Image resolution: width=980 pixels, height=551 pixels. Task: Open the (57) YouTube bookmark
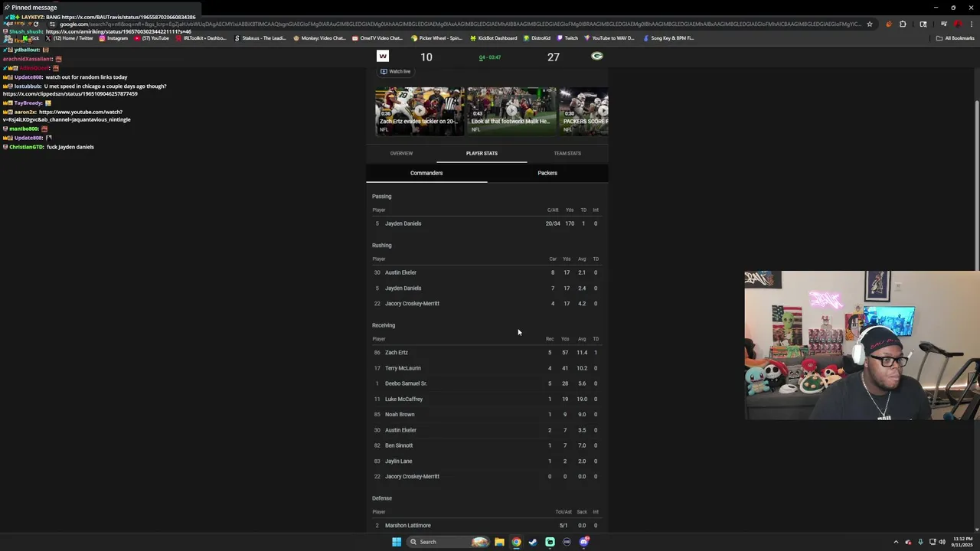click(152, 38)
